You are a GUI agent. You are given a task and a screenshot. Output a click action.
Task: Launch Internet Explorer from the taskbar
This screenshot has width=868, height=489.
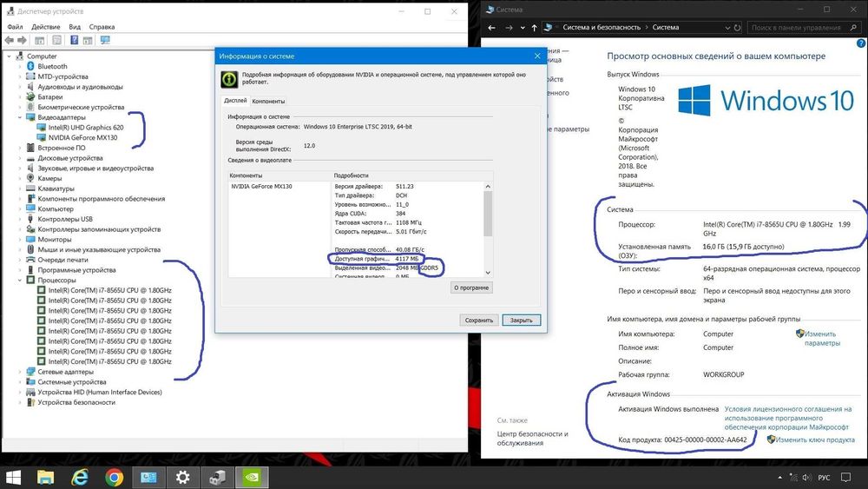pos(80,478)
